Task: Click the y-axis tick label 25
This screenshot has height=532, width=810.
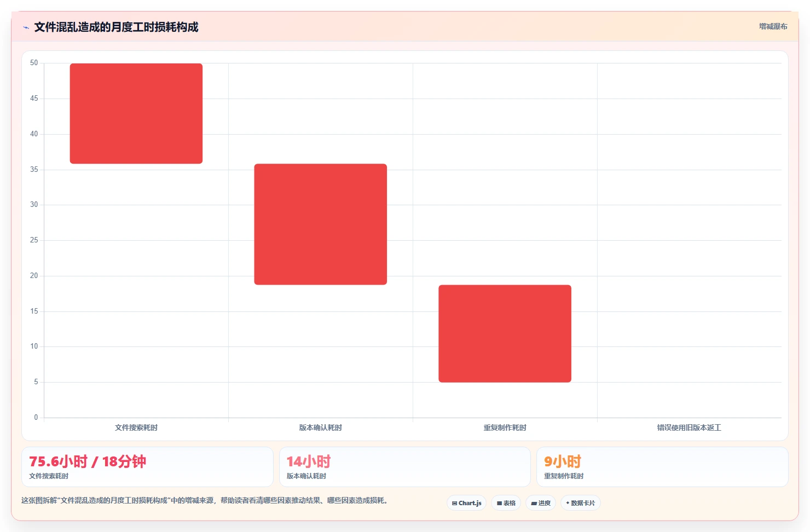Action: pyautogui.click(x=34, y=240)
